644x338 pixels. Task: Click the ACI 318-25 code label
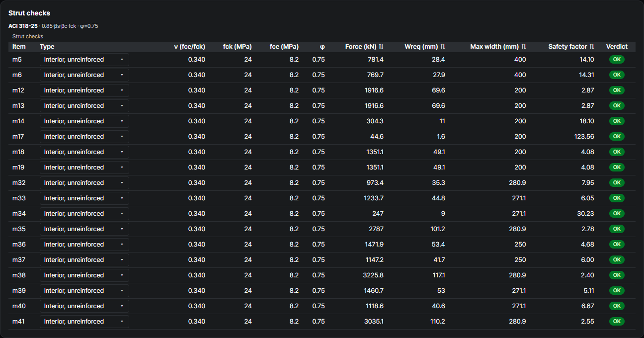click(x=23, y=26)
